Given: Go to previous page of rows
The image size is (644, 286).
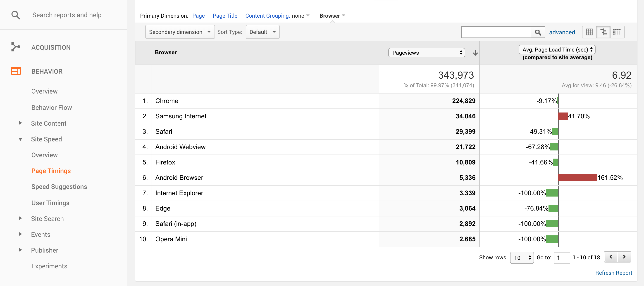Looking at the screenshot, I should (x=611, y=257).
